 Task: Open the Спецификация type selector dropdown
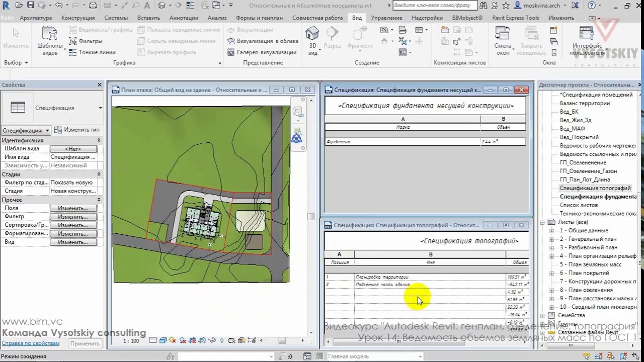point(52,108)
